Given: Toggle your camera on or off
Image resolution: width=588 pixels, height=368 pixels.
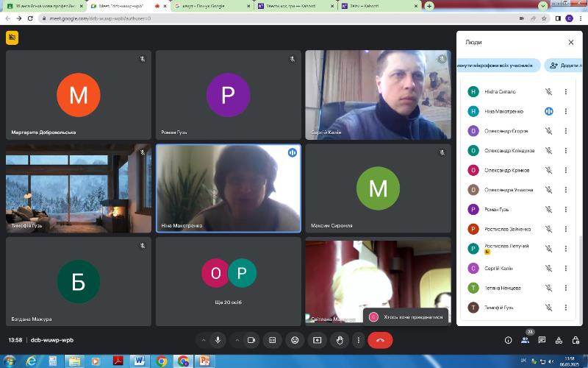Looking at the screenshot, I should 251,340.
